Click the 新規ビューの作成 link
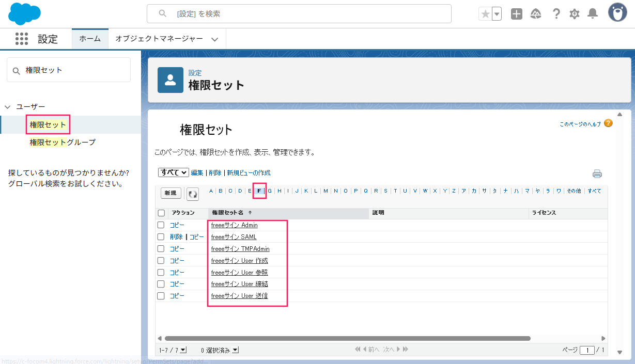This screenshot has height=364, width=635. (249, 173)
